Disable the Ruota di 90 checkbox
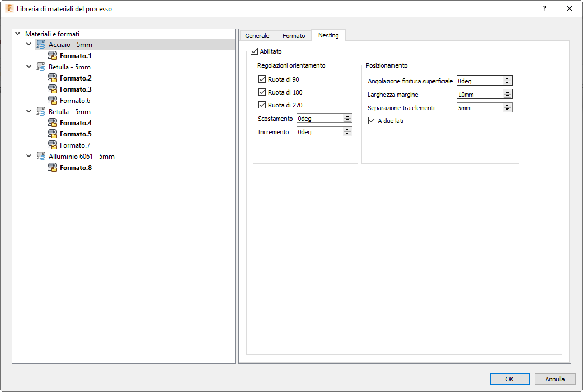The height and width of the screenshot is (392, 583). click(261, 79)
